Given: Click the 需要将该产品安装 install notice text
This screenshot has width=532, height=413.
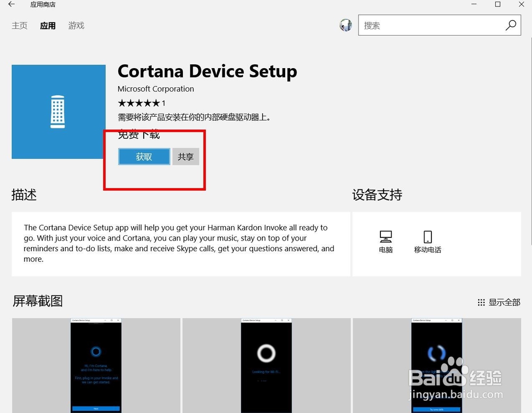Looking at the screenshot, I should tap(194, 117).
